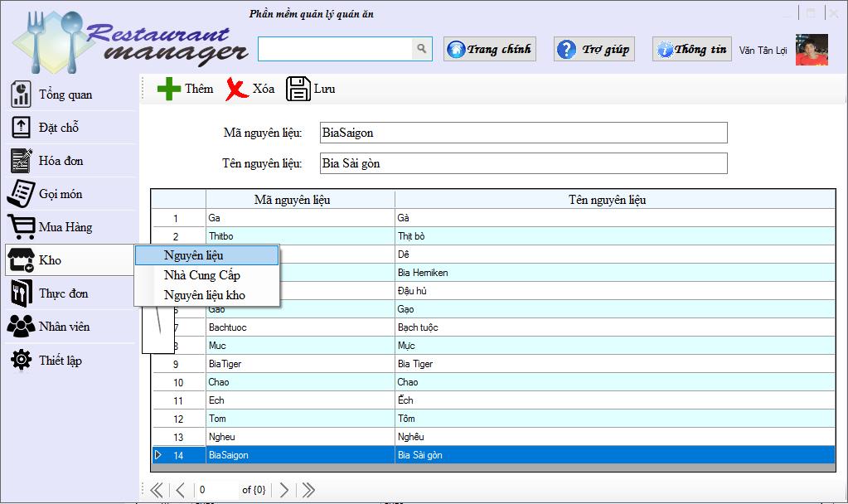Click the Mã nguyên liệu input field

pos(524,133)
